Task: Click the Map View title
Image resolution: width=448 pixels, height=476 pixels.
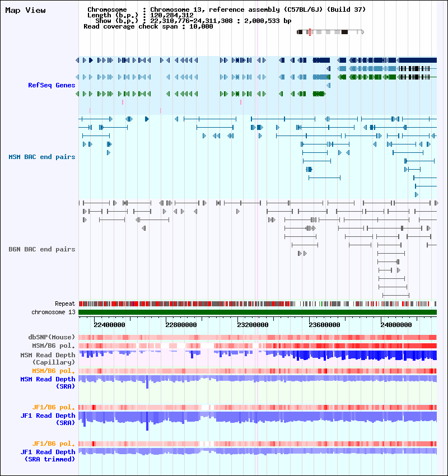Action: (26, 10)
